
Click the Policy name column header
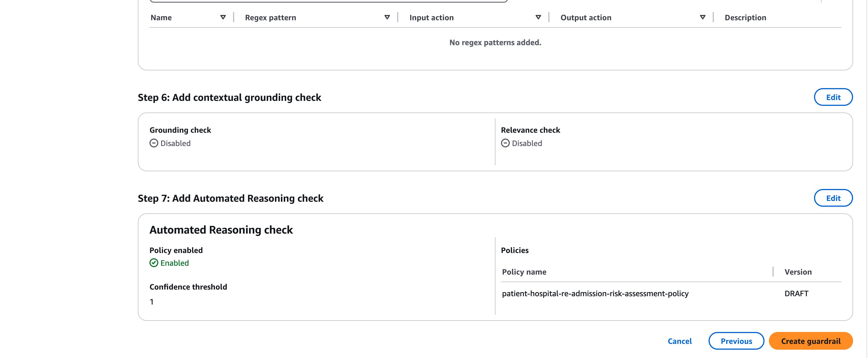click(524, 272)
